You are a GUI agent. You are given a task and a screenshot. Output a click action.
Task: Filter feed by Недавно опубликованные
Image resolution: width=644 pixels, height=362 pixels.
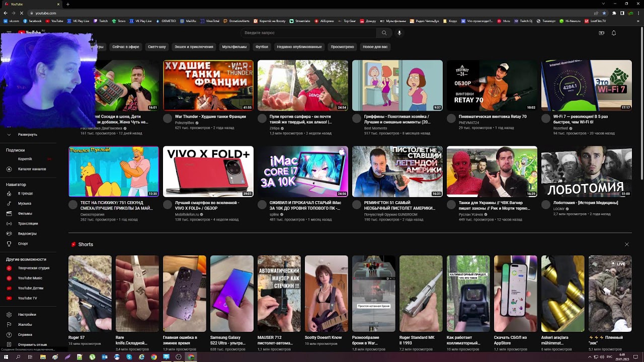299,47
